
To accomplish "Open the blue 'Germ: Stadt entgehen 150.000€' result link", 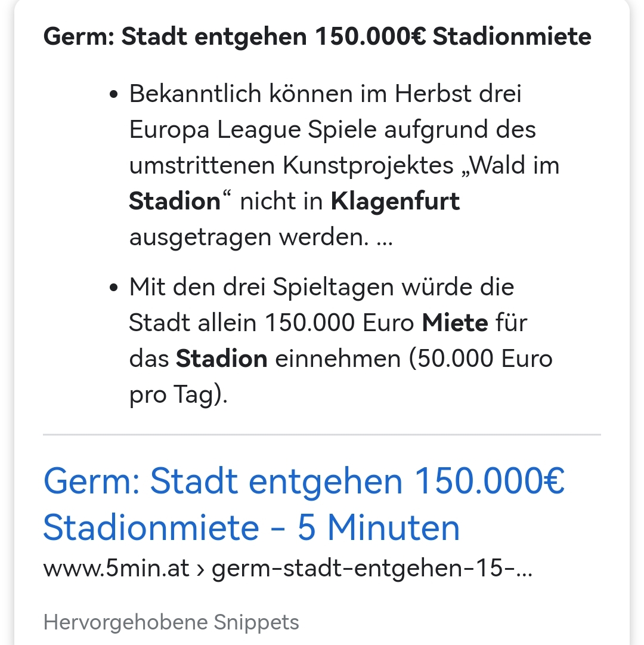I will pyautogui.click(x=304, y=504).
